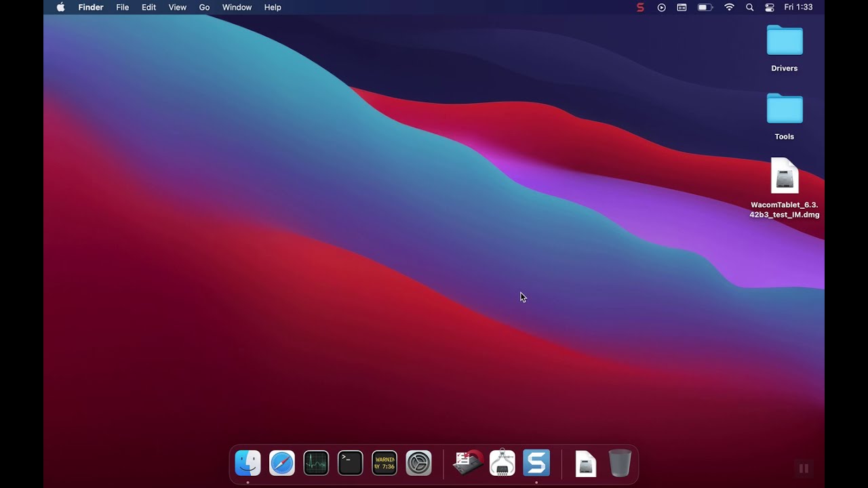Open the Edit menu
868x488 pixels.
pos(149,7)
